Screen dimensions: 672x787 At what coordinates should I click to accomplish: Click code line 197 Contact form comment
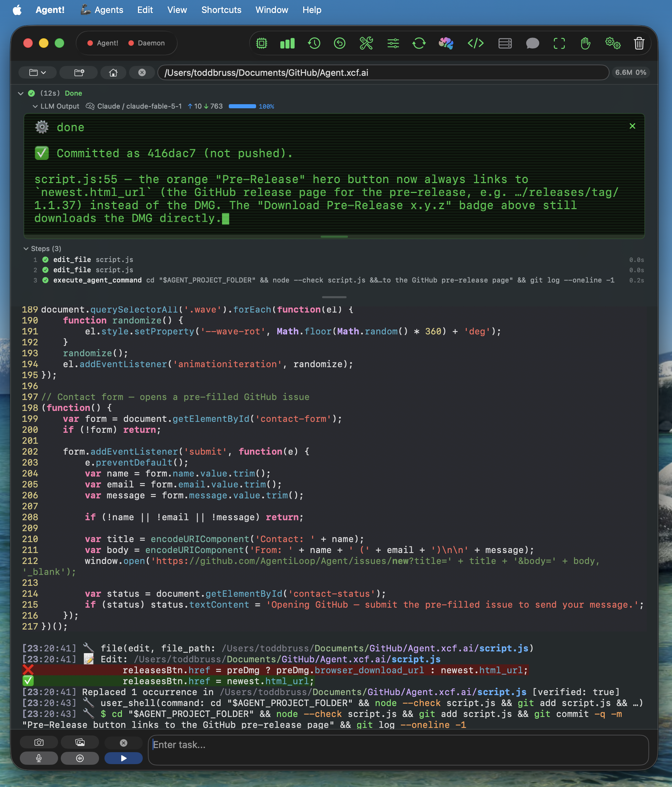175,397
